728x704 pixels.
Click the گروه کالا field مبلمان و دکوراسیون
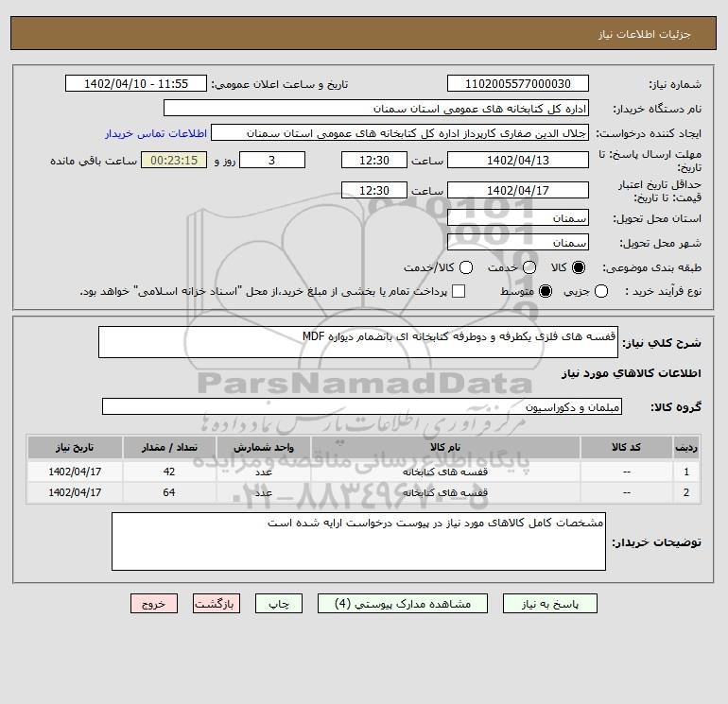point(362,406)
